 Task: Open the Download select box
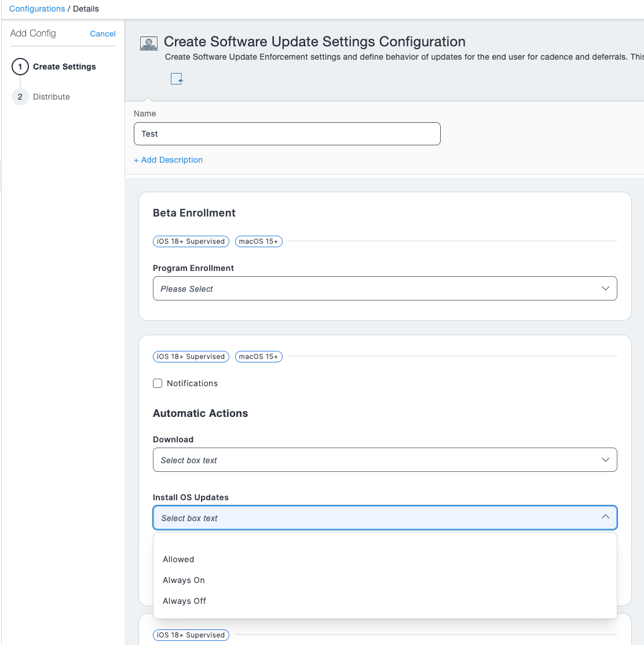[x=385, y=459]
